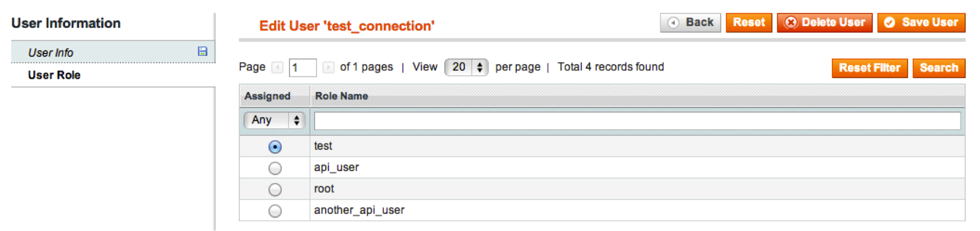This screenshot has height=231, width=980.
Task: Go to previous page arrow icon
Action: (277, 67)
